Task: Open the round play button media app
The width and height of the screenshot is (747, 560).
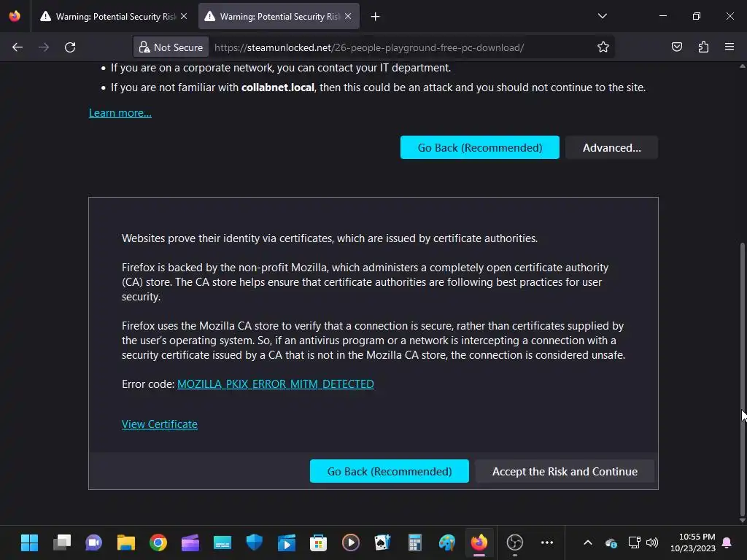Action: [x=351, y=542]
